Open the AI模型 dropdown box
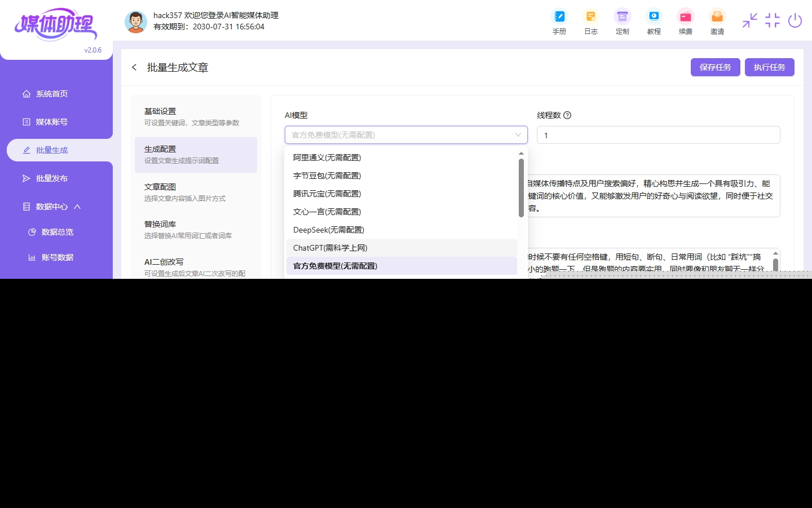This screenshot has height=508, width=812. click(x=405, y=135)
